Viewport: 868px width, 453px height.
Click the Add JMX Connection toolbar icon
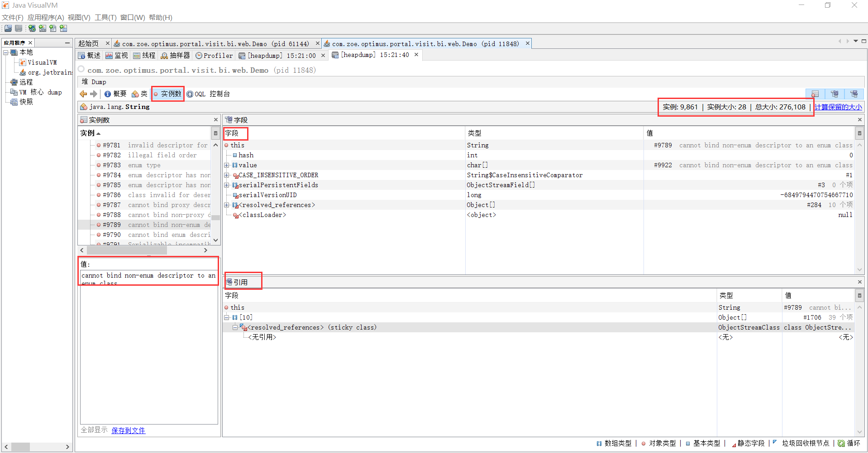click(43, 28)
